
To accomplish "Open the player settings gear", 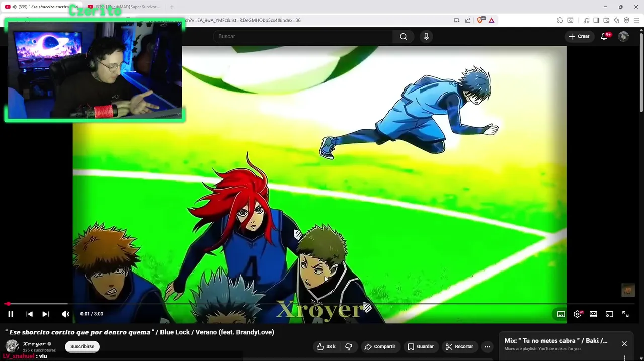I will pyautogui.click(x=578, y=314).
